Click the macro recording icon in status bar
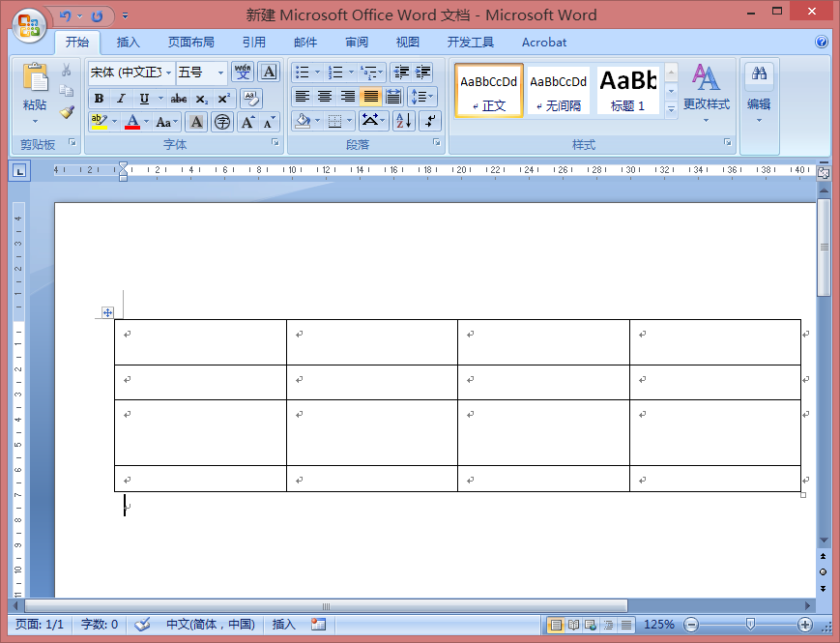This screenshot has width=840, height=643. click(318, 625)
